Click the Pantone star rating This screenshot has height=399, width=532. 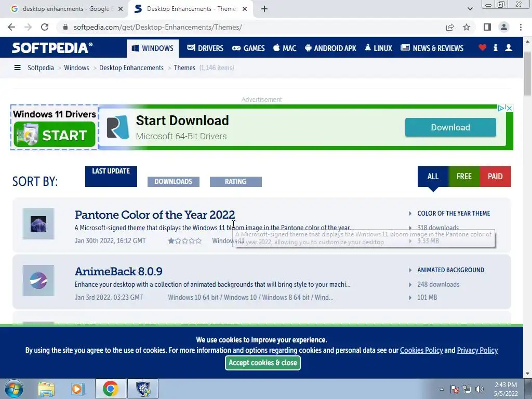tap(184, 241)
